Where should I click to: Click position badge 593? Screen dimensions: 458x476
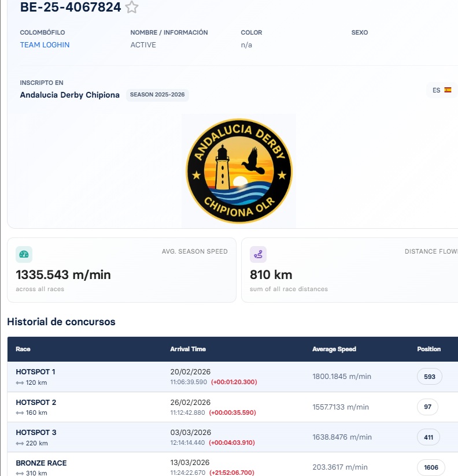point(430,377)
